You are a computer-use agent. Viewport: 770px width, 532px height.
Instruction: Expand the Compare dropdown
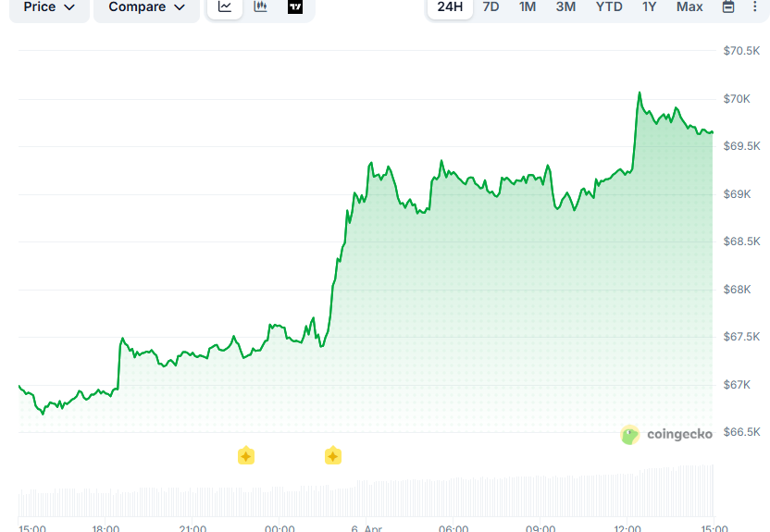point(146,7)
